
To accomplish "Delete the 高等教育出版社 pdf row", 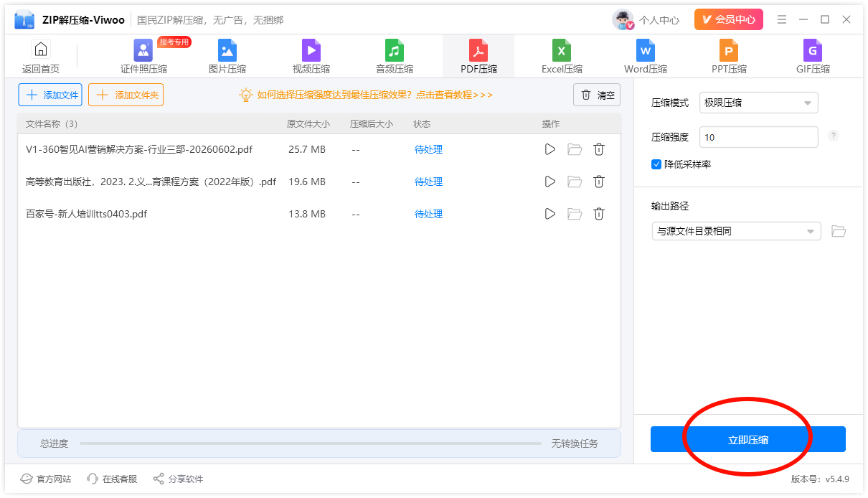I will click(599, 182).
